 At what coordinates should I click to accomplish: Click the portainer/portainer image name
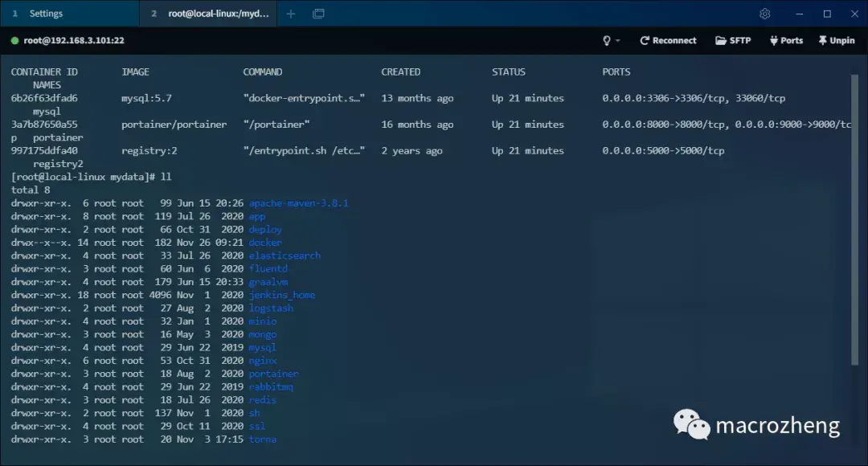(x=174, y=125)
